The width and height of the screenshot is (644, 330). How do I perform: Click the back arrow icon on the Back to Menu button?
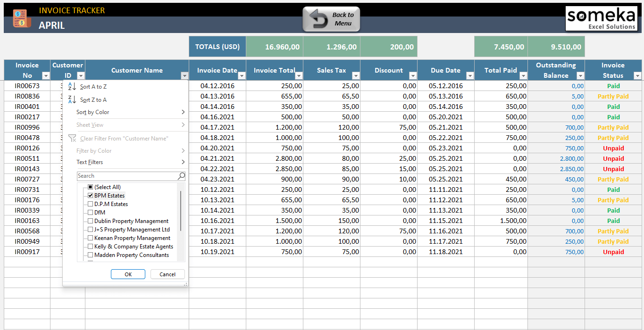click(319, 19)
